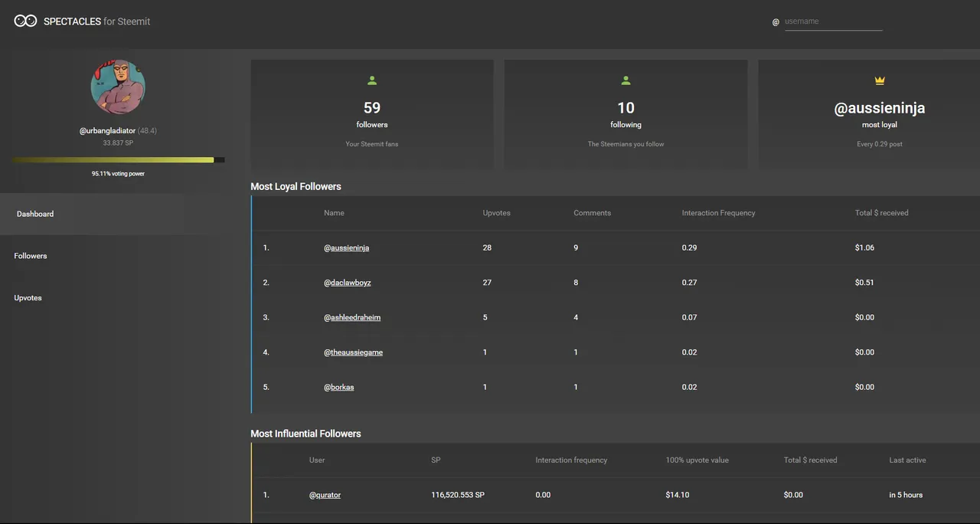Click the 27 upvotes cell
The image size is (980, 524).
pos(487,283)
